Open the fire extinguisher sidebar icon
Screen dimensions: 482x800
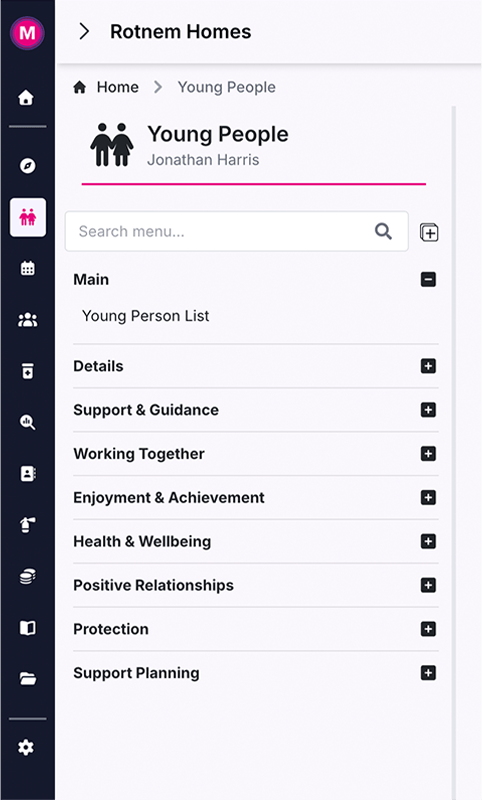(28, 525)
